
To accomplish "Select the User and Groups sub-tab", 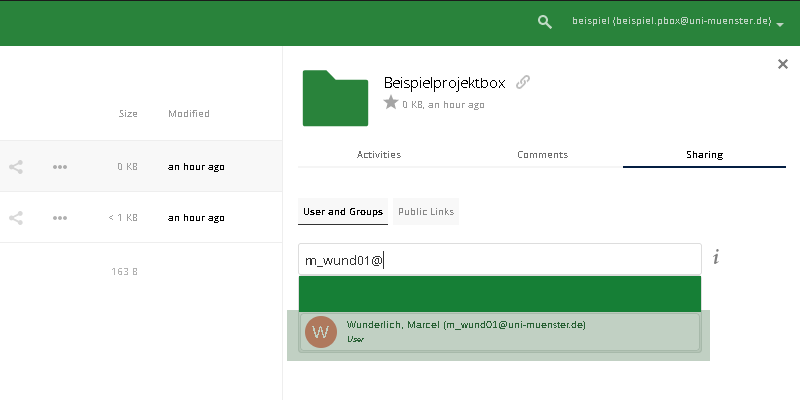I will point(343,212).
